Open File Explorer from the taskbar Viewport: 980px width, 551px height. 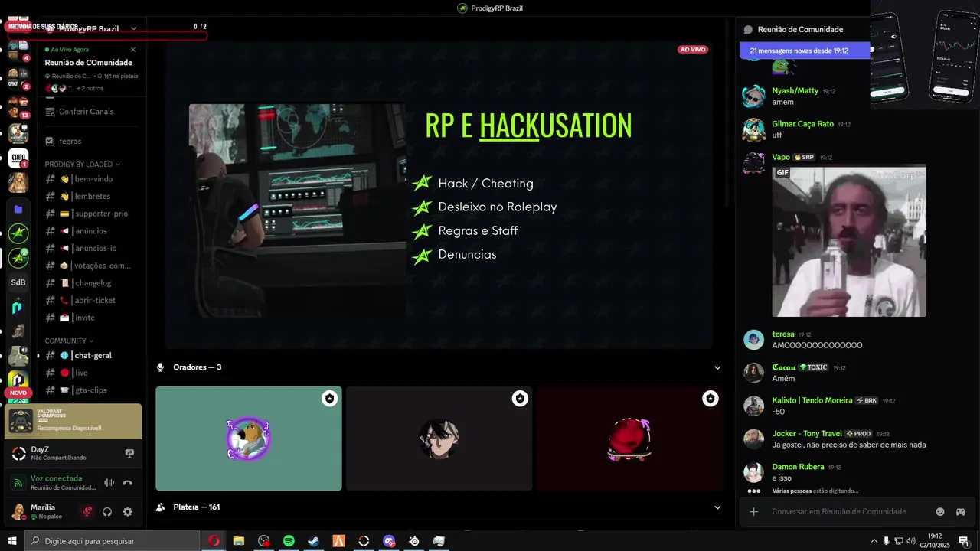tap(239, 541)
